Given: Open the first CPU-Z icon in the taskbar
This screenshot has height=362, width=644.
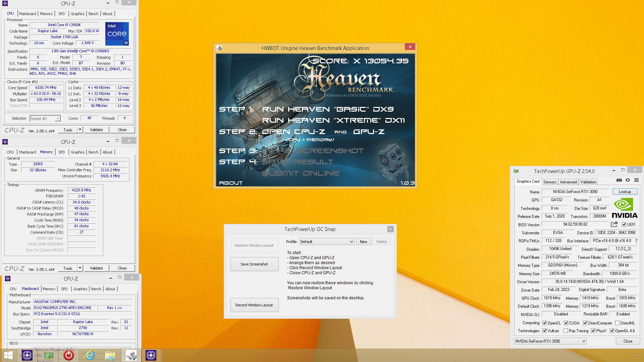Looking at the screenshot, I should [27, 355].
